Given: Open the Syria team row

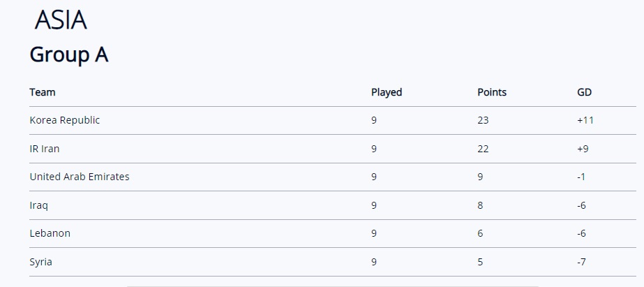Looking at the screenshot, I should pyautogui.click(x=333, y=262).
